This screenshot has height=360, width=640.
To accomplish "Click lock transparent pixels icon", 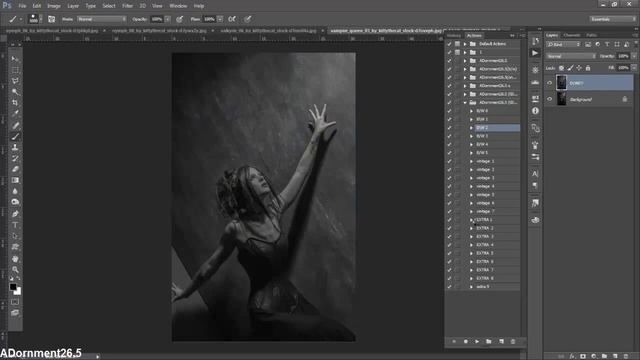I will [x=561, y=68].
